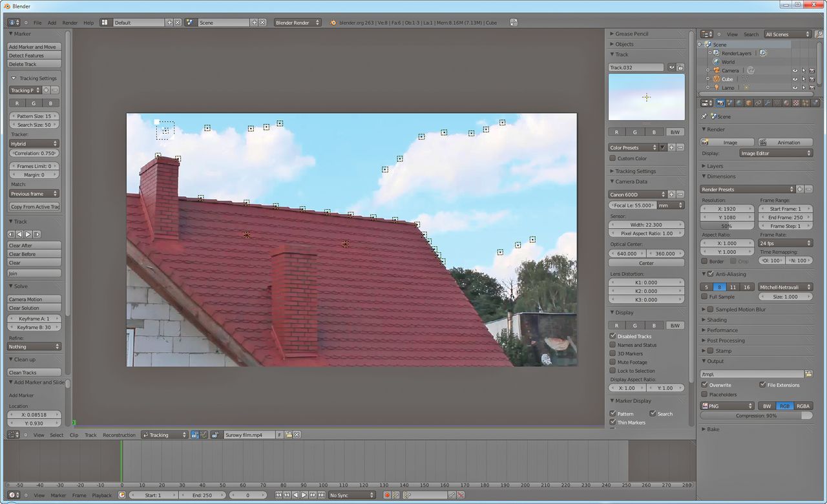Screen dimensions: 827x504
Task: Open the Hybrid tracker dropdown
Action: pyautogui.click(x=34, y=143)
